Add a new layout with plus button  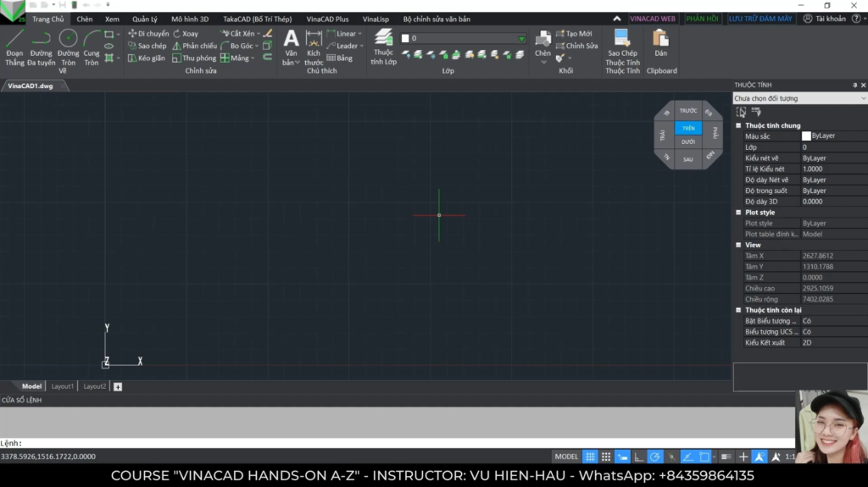pos(118,387)
